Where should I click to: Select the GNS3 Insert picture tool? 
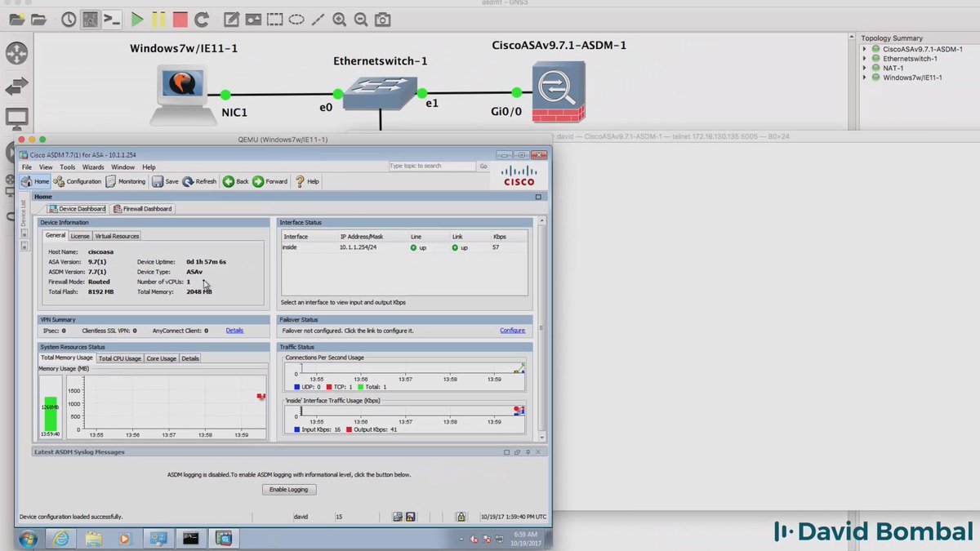pyautogui.click(x=253, y=19)
